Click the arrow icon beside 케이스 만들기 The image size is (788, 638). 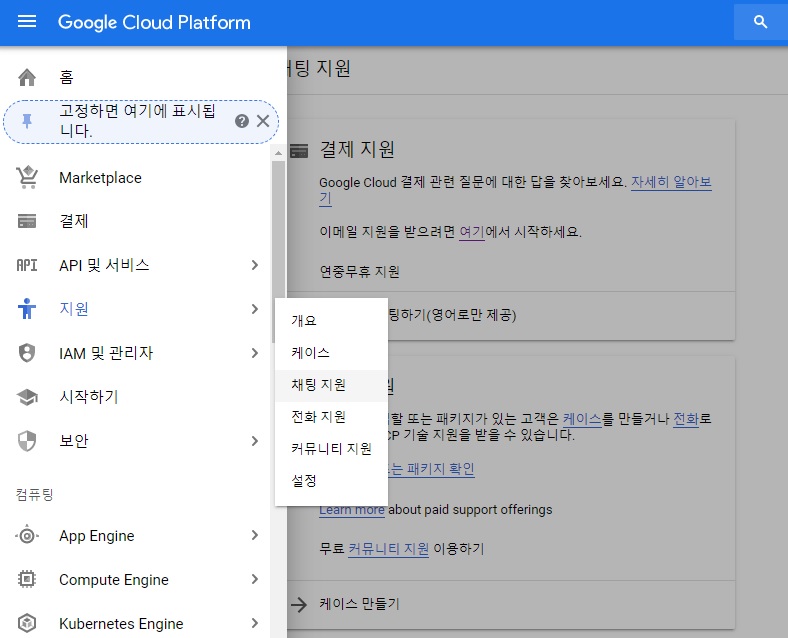[x=299, y=604]
